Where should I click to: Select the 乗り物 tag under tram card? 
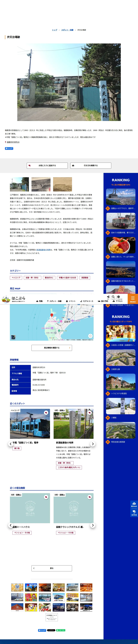point(17,449)
